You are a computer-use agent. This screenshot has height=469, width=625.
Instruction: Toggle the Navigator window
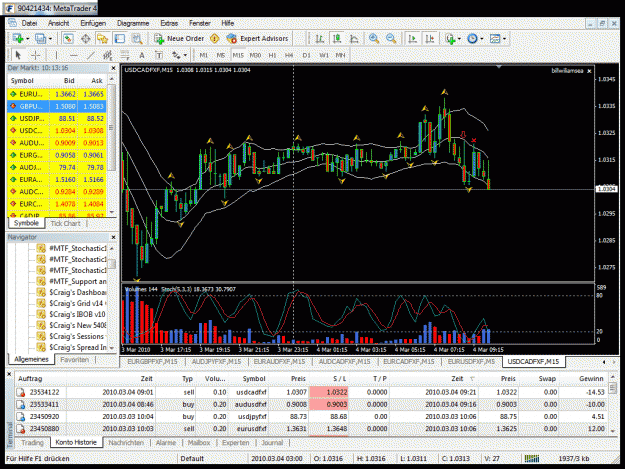[102, 39]
